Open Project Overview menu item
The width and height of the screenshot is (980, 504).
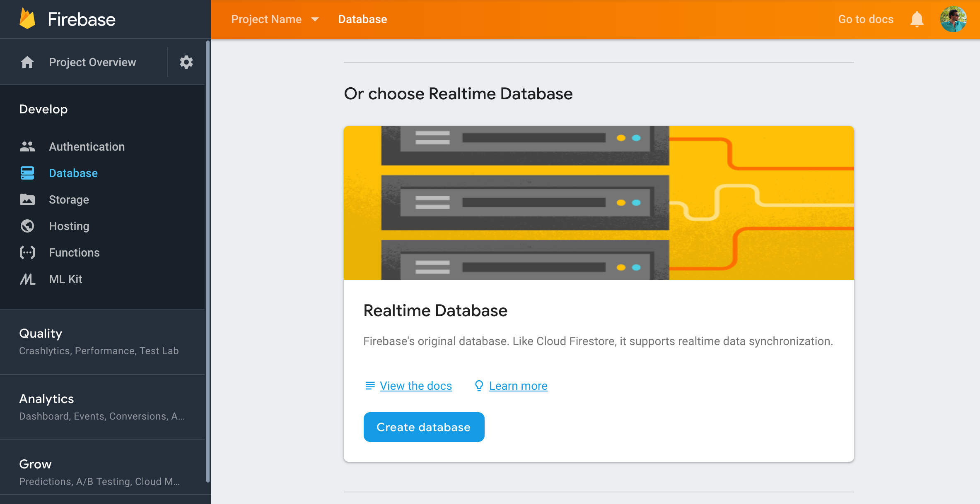92,62
